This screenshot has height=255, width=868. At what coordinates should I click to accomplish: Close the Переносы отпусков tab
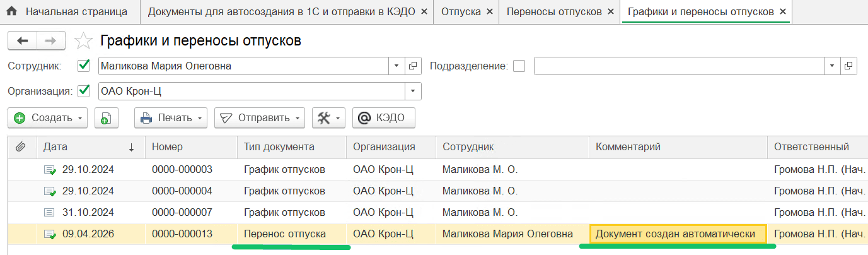point(611,11)
